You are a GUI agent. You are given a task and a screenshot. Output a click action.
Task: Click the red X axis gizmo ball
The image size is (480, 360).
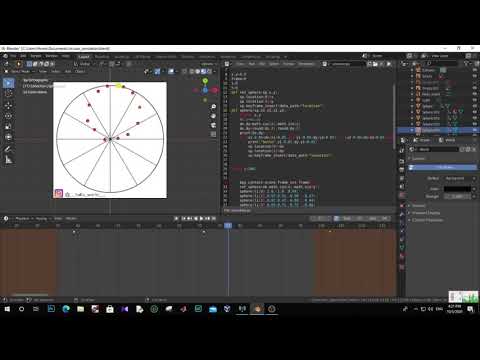tap(215, 90)
